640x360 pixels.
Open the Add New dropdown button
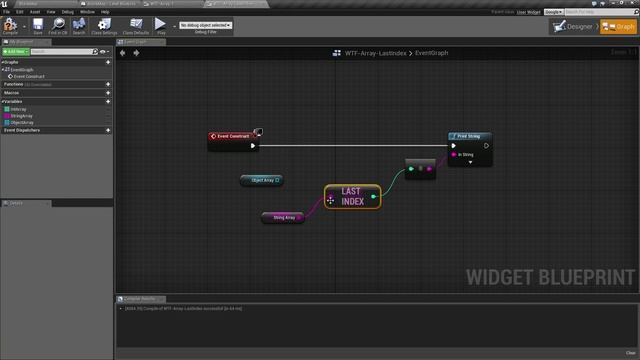pos(16,52)
